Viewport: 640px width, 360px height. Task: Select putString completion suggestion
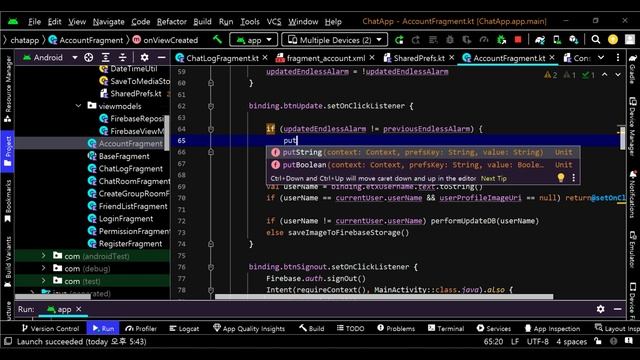(x=423, y=152)
